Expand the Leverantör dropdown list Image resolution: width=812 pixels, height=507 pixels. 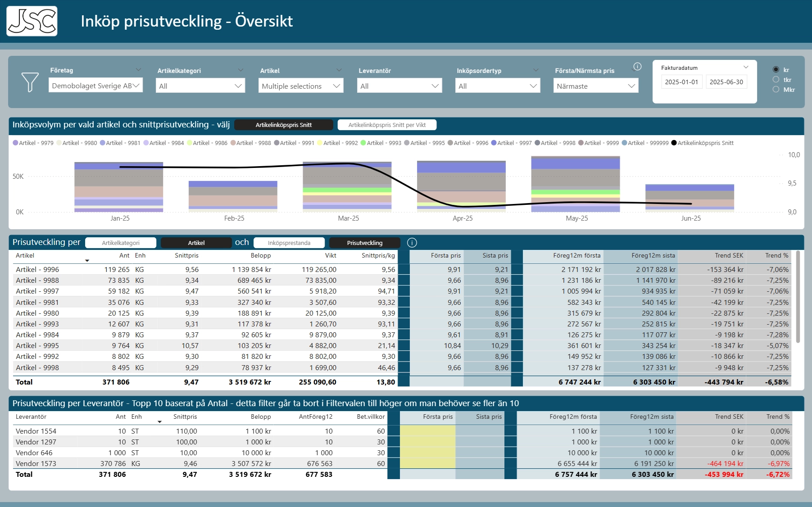(399, 86)
